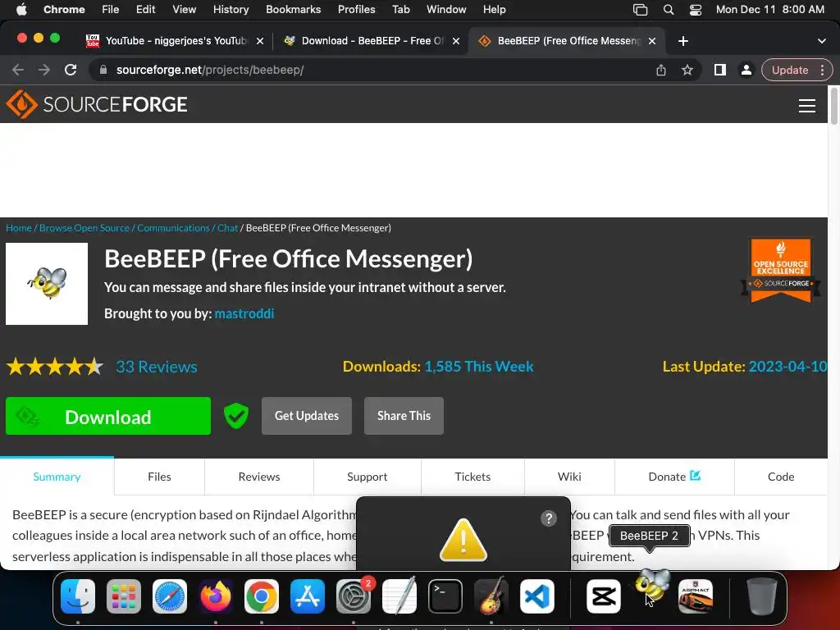
Task: Close the Download - BeeBEEP browser tab
Action: coord(456,41)
